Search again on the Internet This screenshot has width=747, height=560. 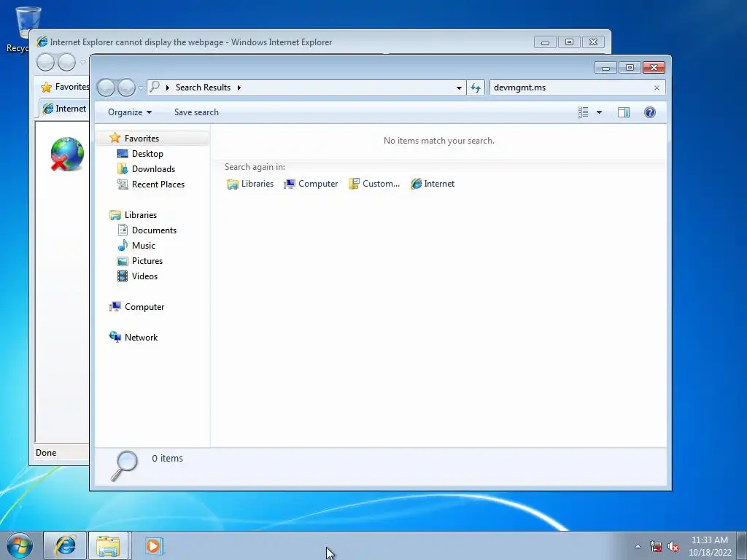pos(433,184)
